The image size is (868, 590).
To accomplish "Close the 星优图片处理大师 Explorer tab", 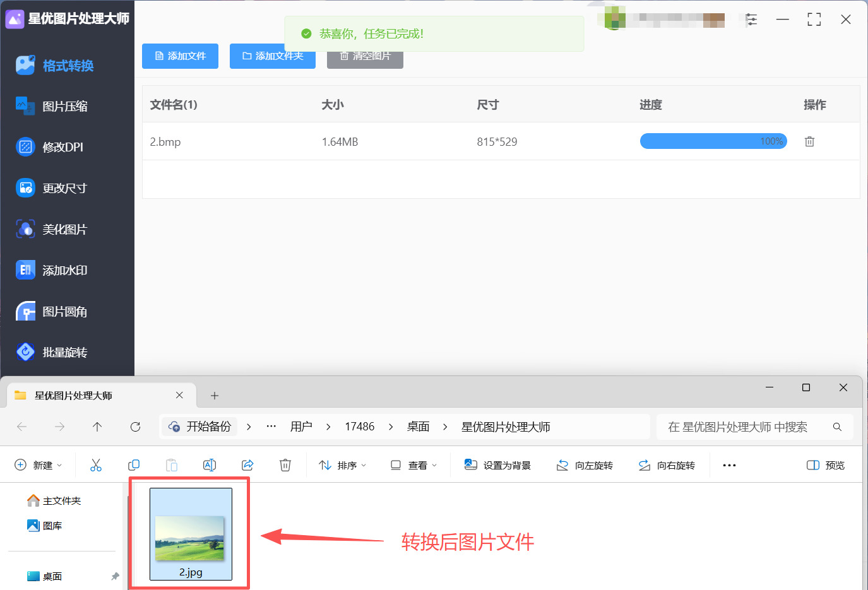I will coord(179,395).
